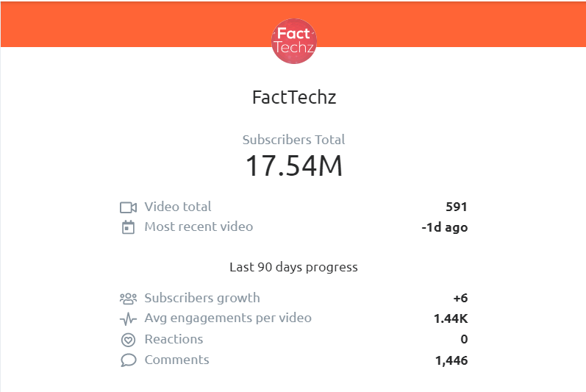Select the 17.54M subscriber count
586x392 pixels.
pos(294,165)
